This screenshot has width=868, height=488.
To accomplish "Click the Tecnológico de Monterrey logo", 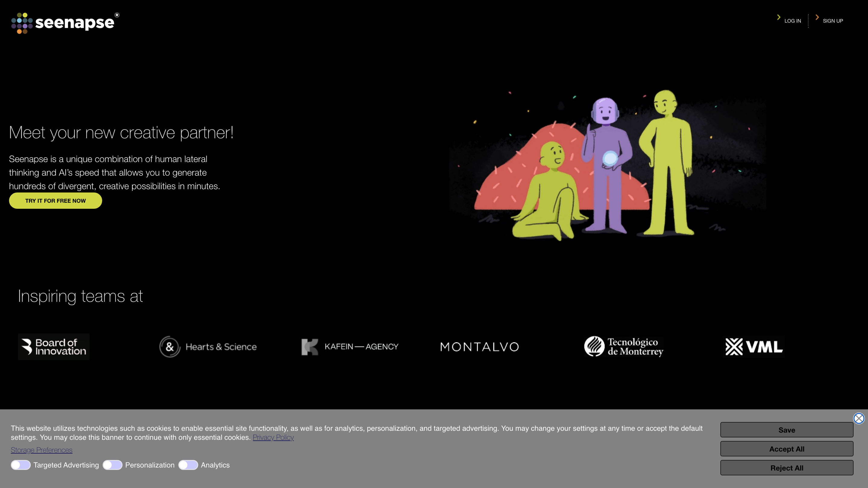I will [x=624, y=346].
